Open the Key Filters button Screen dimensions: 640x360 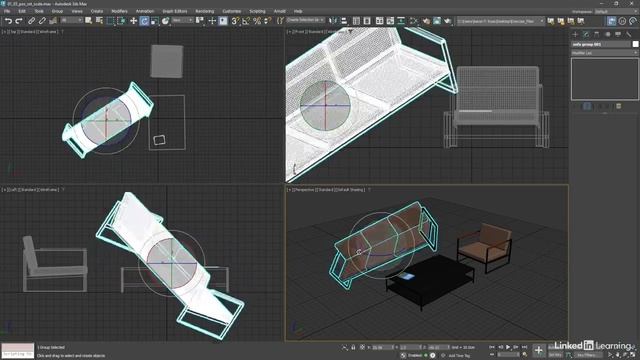pyautogui.click(x=589, y=355)
